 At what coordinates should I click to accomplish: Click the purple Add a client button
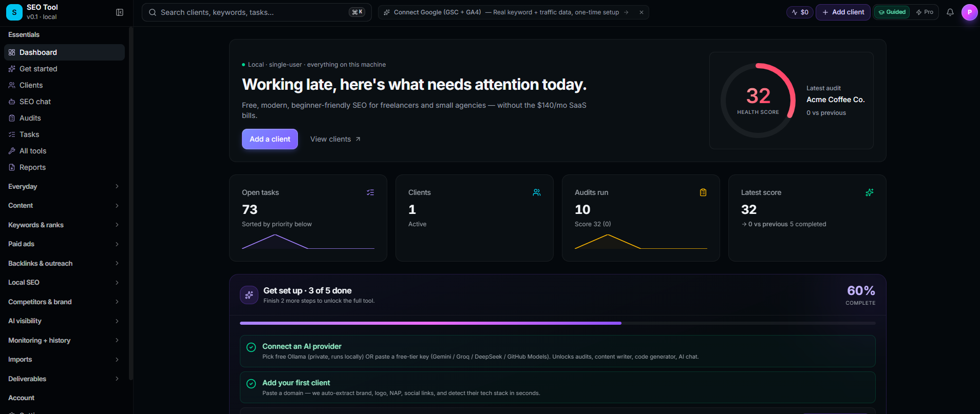pyautogui.click(x=270, y=139)
